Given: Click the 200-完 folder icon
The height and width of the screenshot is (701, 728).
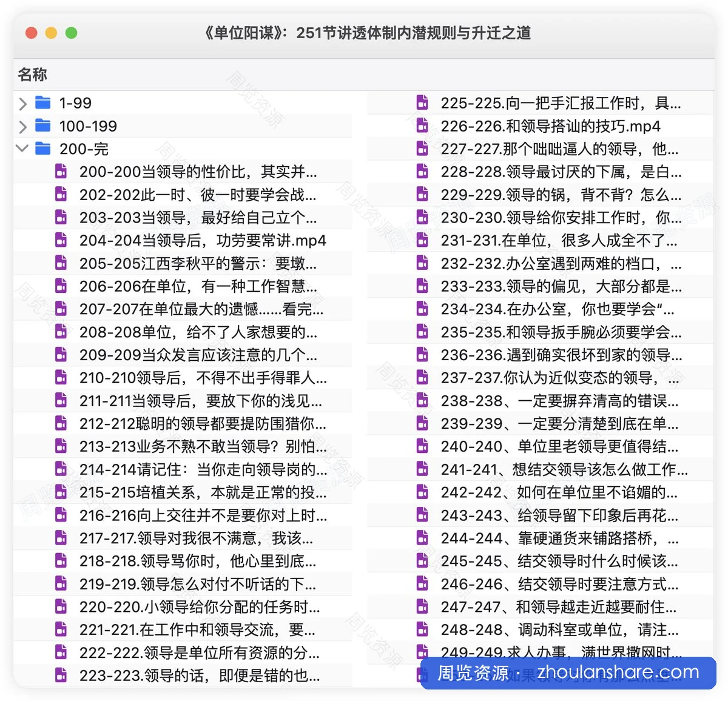Looking at the screenshot, I should (43, 149).
